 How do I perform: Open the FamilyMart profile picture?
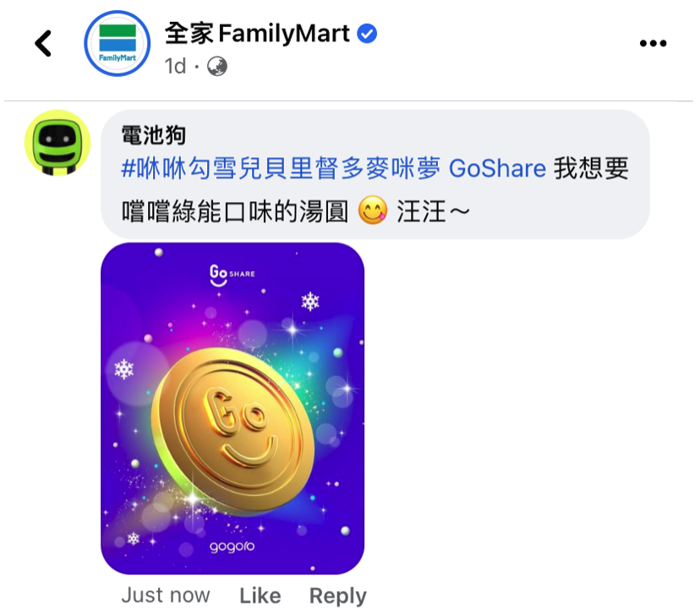[x=118, y=43]
